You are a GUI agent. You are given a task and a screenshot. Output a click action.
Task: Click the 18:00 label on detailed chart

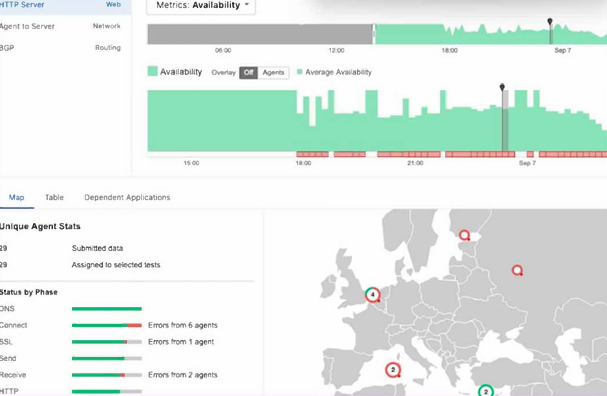(304, 163)
